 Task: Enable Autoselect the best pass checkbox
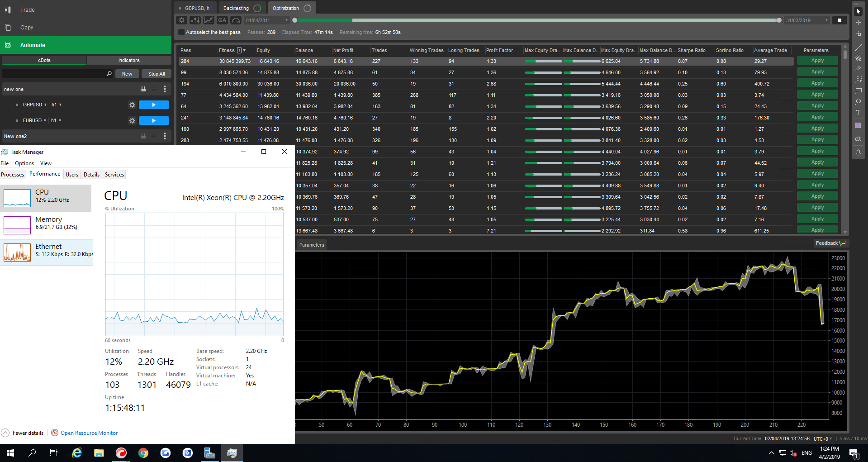[x=181, y=33]
